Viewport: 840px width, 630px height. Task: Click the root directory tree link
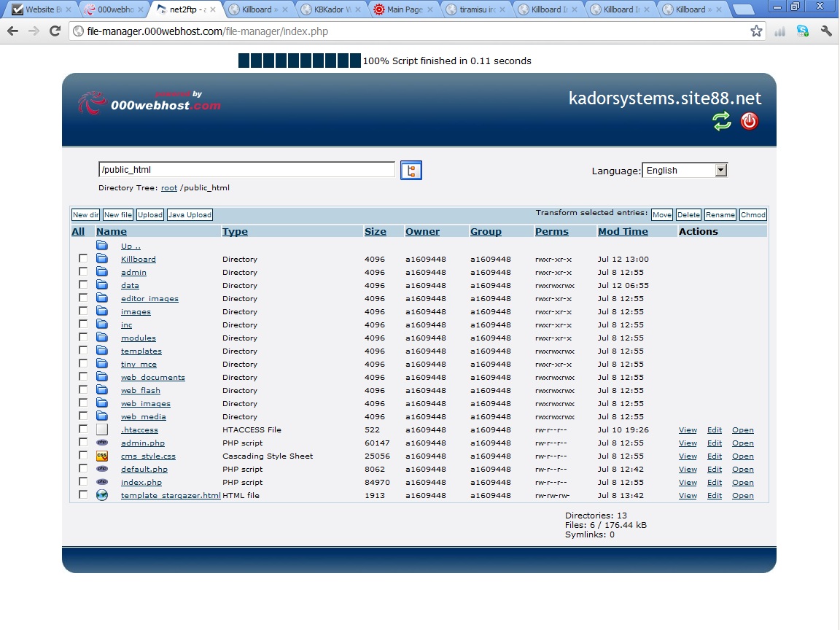click(x=168, y=188)
